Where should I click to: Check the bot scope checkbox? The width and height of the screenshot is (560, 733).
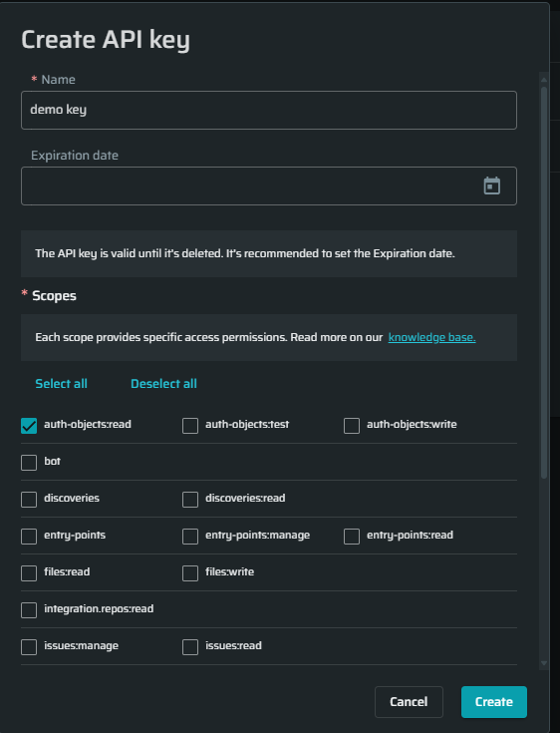29,463
